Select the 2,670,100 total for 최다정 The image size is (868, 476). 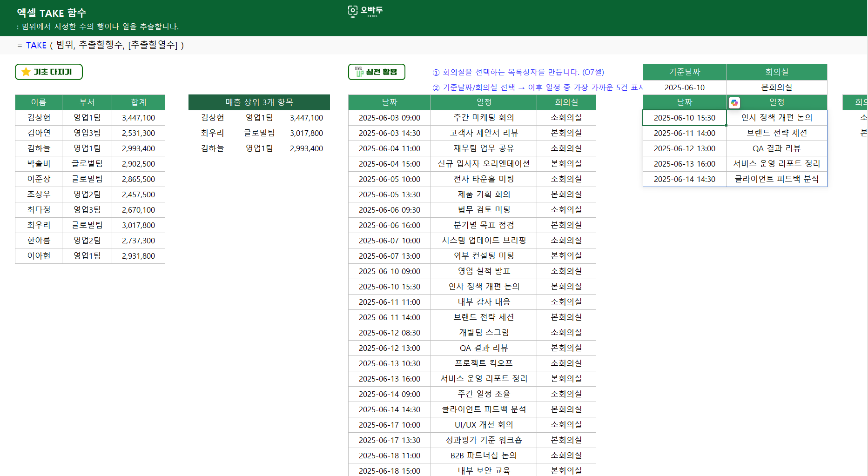138,210
